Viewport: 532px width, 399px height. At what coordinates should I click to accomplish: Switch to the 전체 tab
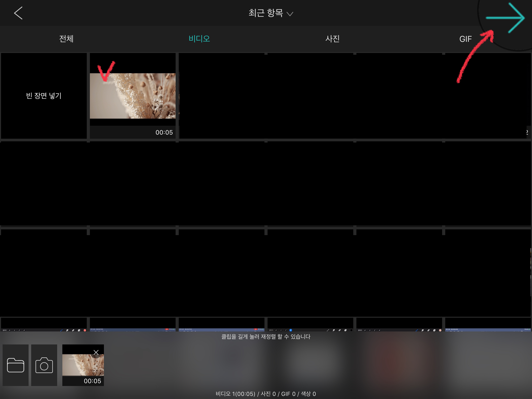click(x=66, y=39)
